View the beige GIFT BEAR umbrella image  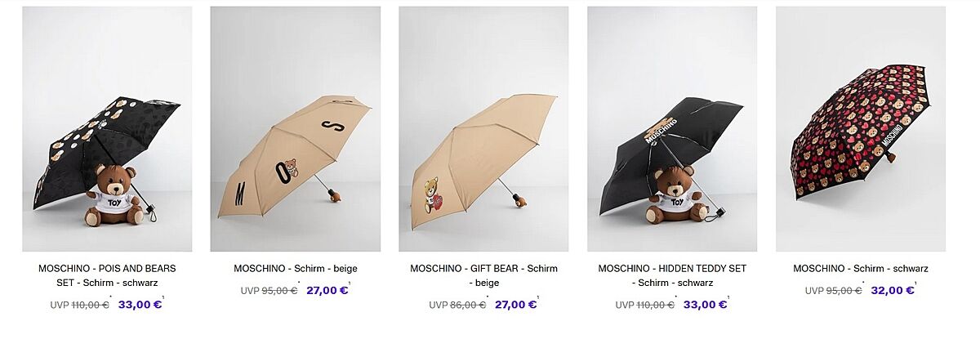tap(483, 129)
